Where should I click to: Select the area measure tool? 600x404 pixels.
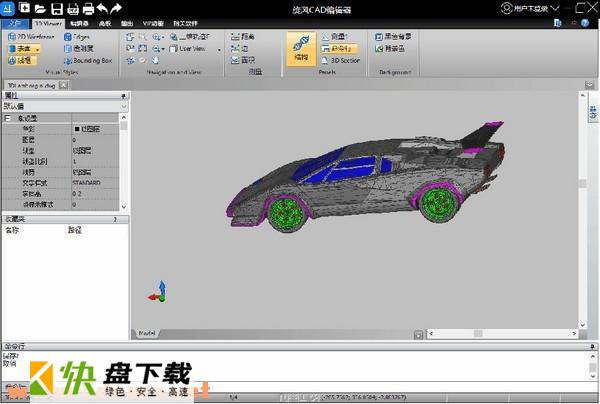(243, 60)
